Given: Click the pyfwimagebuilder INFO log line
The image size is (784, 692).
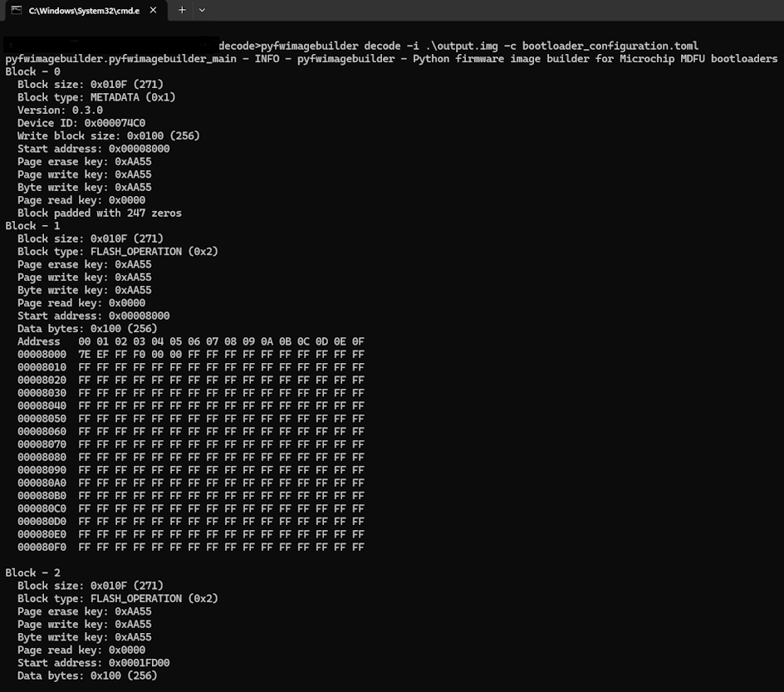Looking at the screenshot, I should [x=390, y=59].
